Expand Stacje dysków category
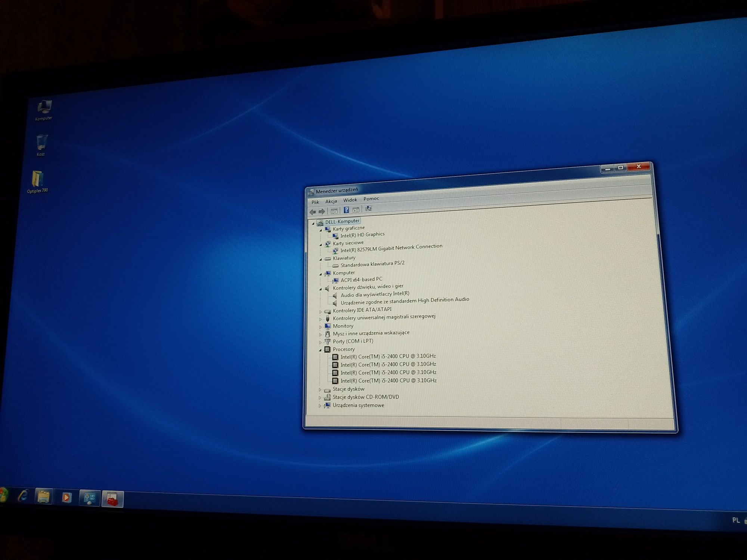 [320, 390]
